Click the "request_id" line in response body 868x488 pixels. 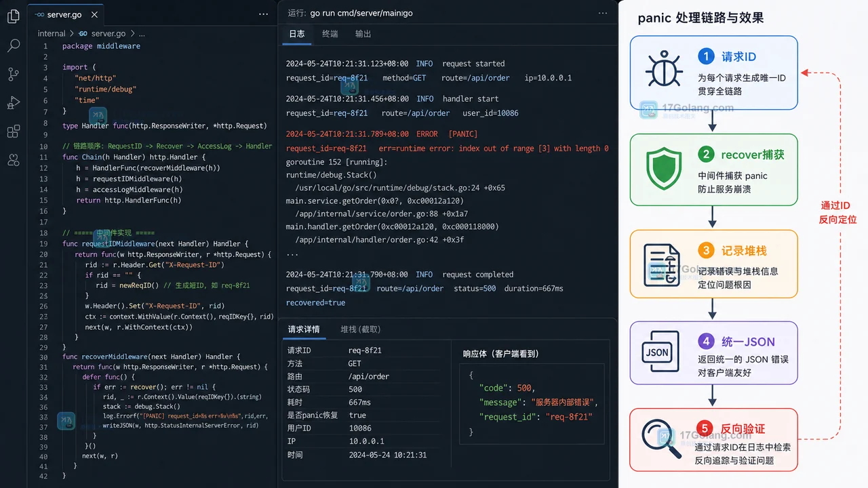pos(536,418)
